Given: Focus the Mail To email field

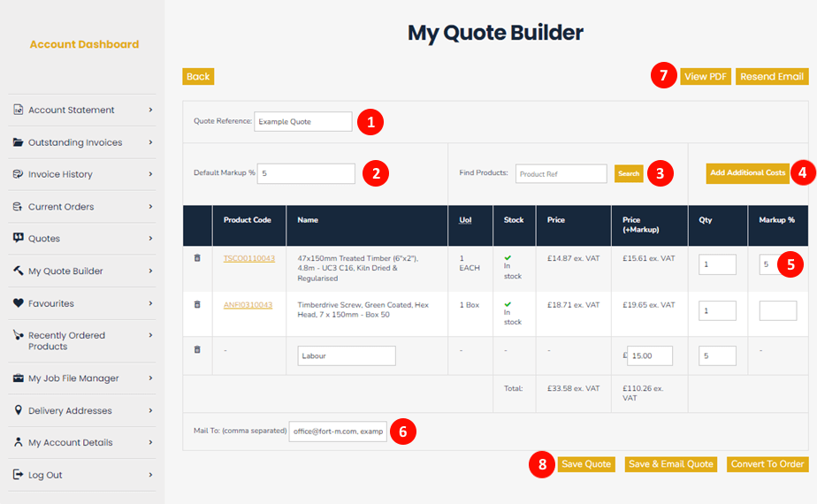Looking at the screenshot, I should click(338, 431).
